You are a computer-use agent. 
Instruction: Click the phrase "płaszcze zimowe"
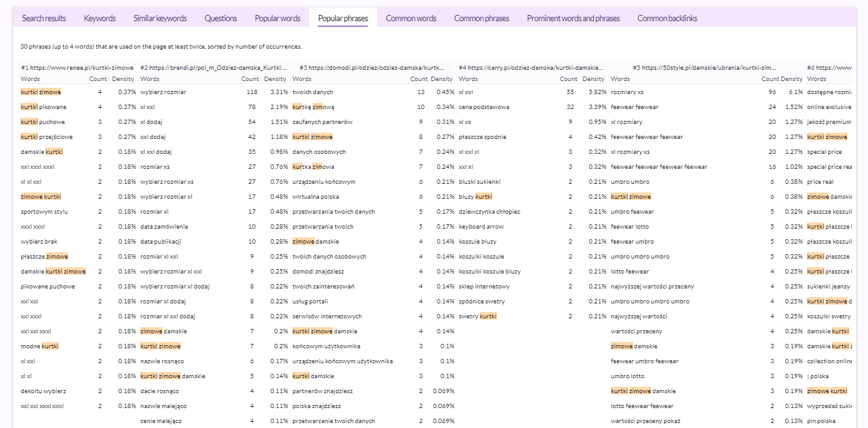44,257
